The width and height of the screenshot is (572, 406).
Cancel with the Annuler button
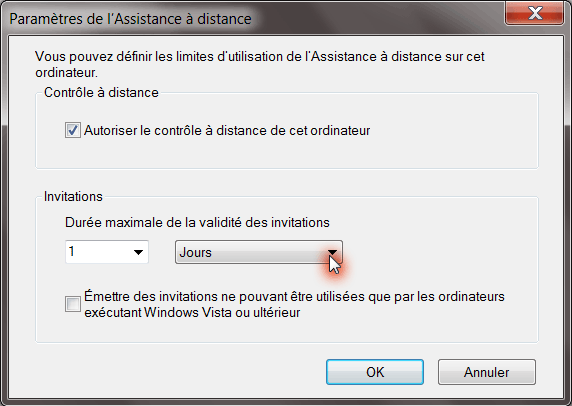(x=487, y=372)
